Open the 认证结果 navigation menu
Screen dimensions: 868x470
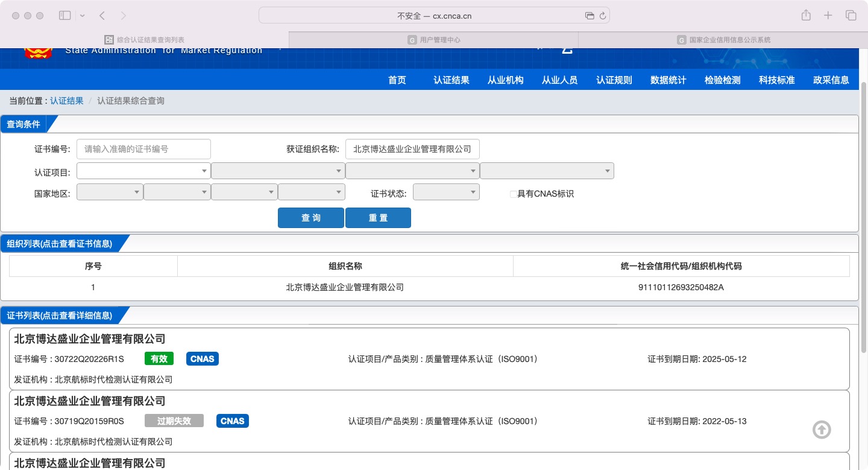tap(451, 80)
